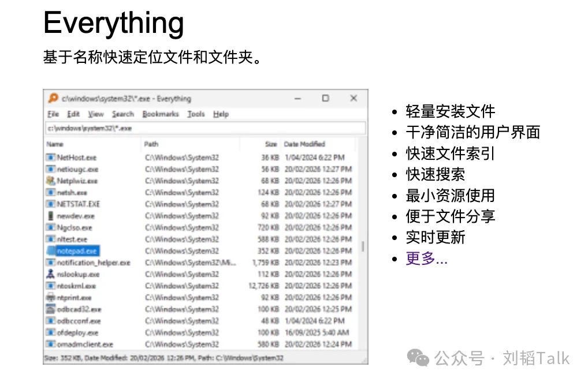This screenshot has height=382, width=588.
Task: Click the 12,726 KB size of ntoskrnl.exe
Action: click(263, 286)
